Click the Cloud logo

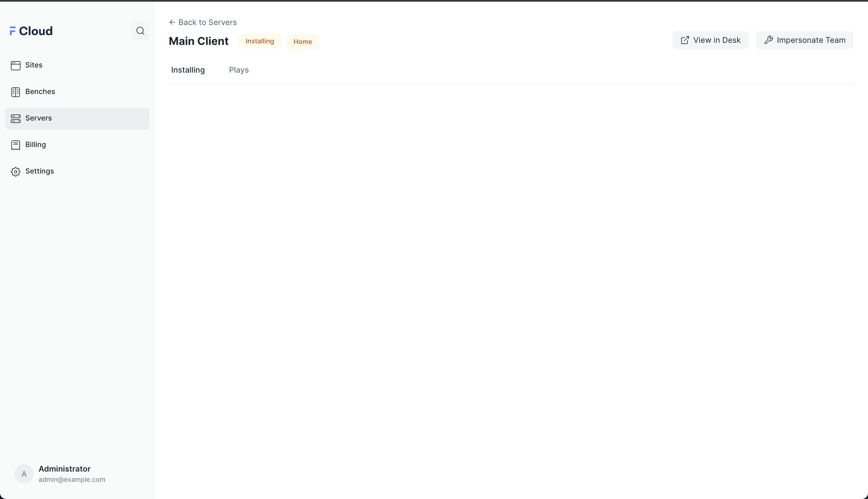coord(31,31)
